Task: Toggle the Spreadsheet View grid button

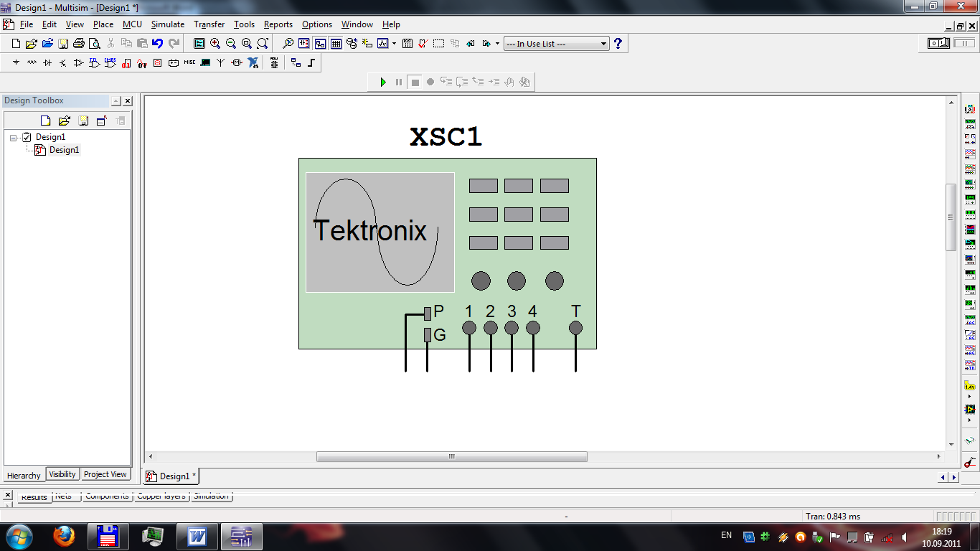Action: point(336,44)
